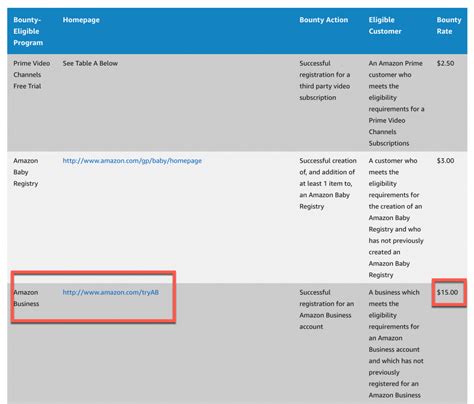Screen dimensions: 474x404
Task: Select the Amazon Business account registration action text
Action: 327,309
